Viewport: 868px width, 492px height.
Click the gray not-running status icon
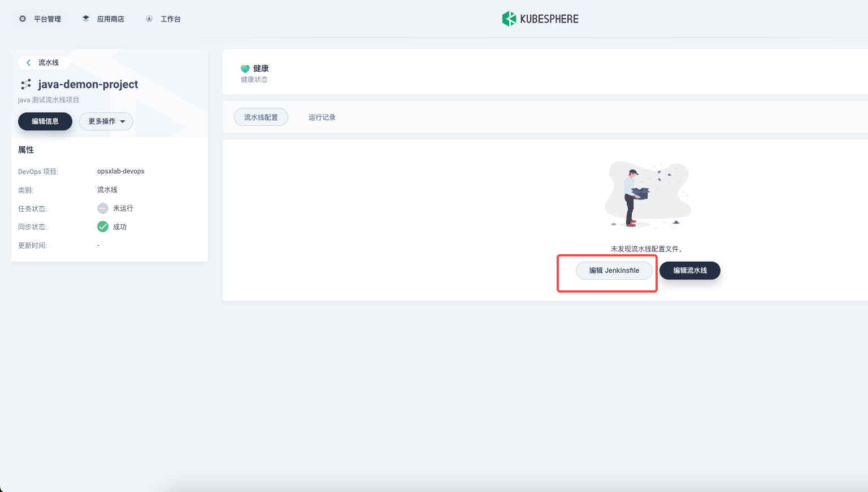point(103,208)
